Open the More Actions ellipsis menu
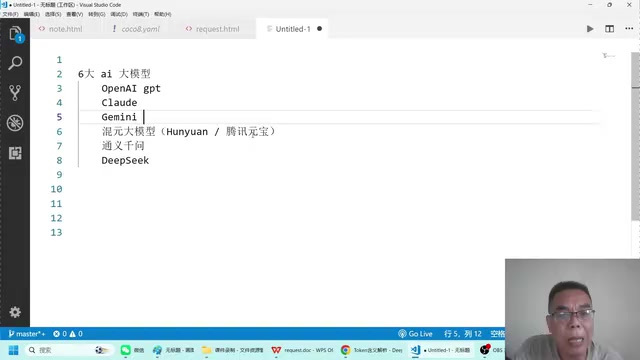Image resolution: width=640 pixels, height=360 pixels. pos(629,29)
